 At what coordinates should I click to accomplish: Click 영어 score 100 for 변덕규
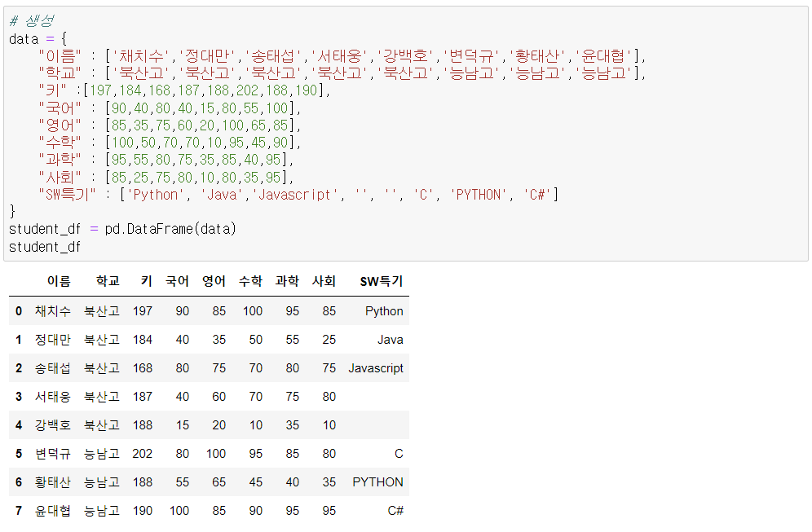click(216, 453)
